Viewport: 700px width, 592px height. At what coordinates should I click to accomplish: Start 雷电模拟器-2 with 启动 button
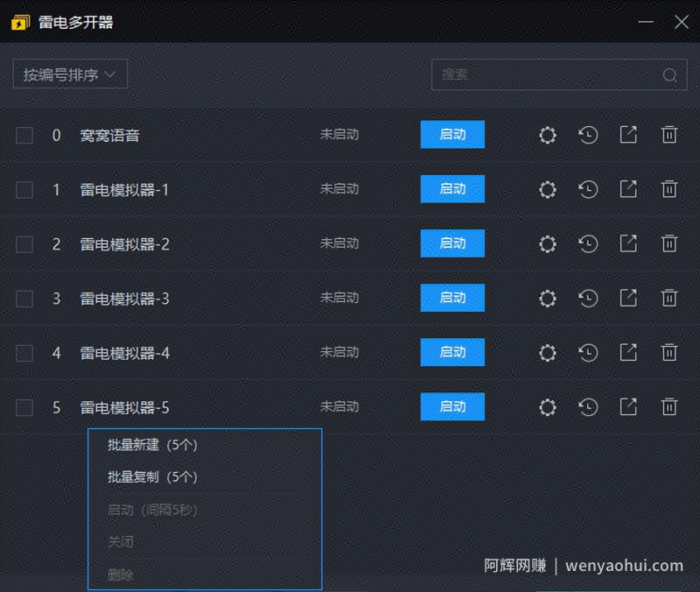[452, 243]
